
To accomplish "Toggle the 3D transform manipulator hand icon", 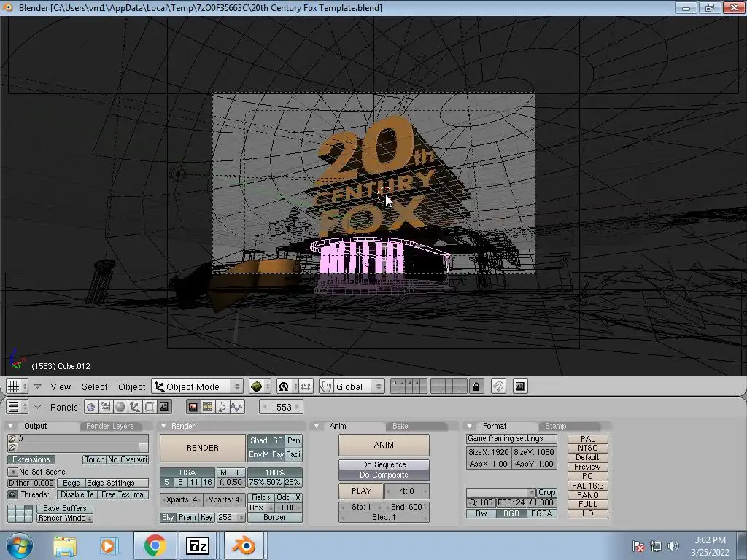I will click(325, 386).
